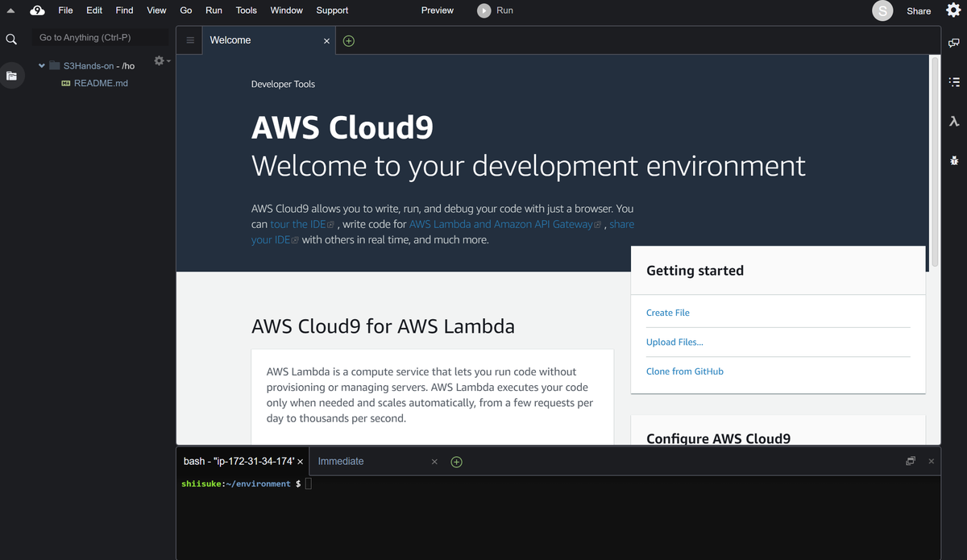Close the console panel
The image size is (967, 560).
[931, 461]
